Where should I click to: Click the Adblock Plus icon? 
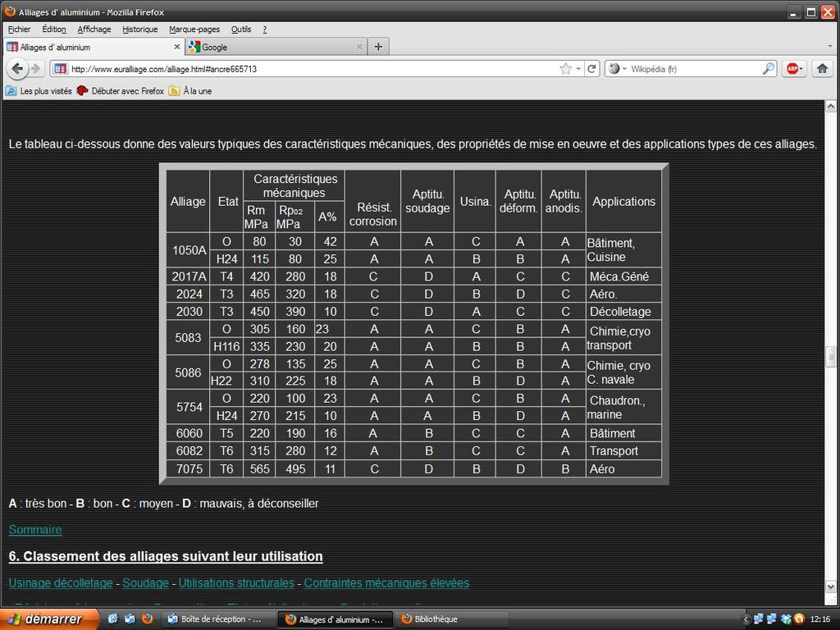click(792, 69)
